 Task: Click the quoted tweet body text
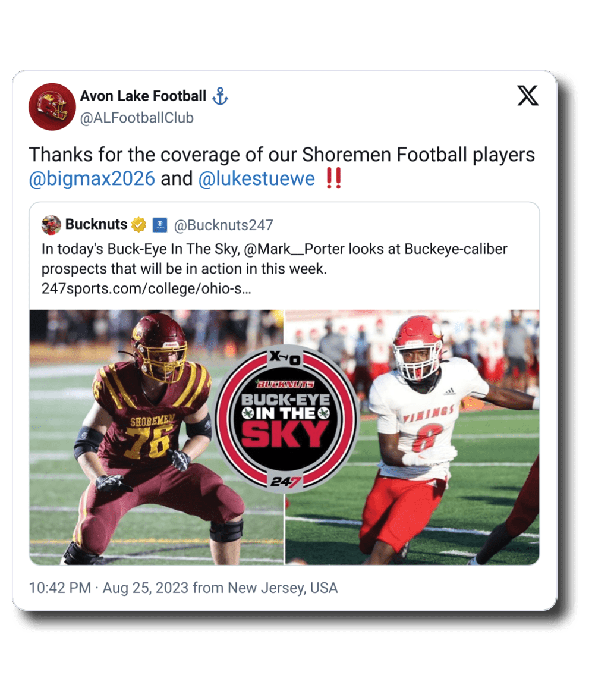pyautogui.click(x=275, y=269)
